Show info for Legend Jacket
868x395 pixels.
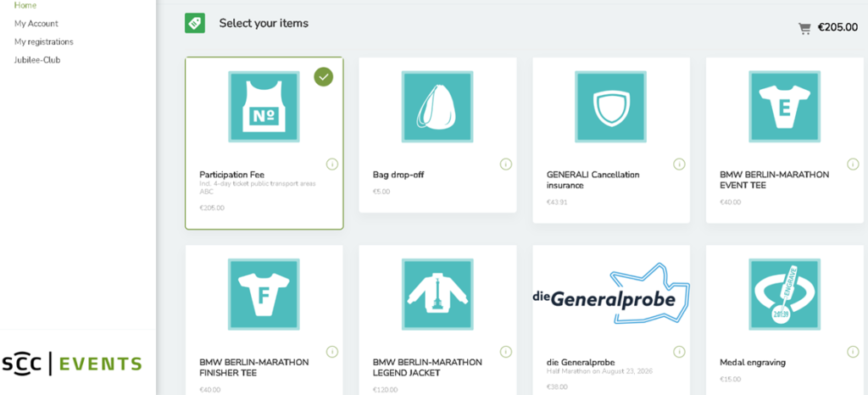click(505, 352)
